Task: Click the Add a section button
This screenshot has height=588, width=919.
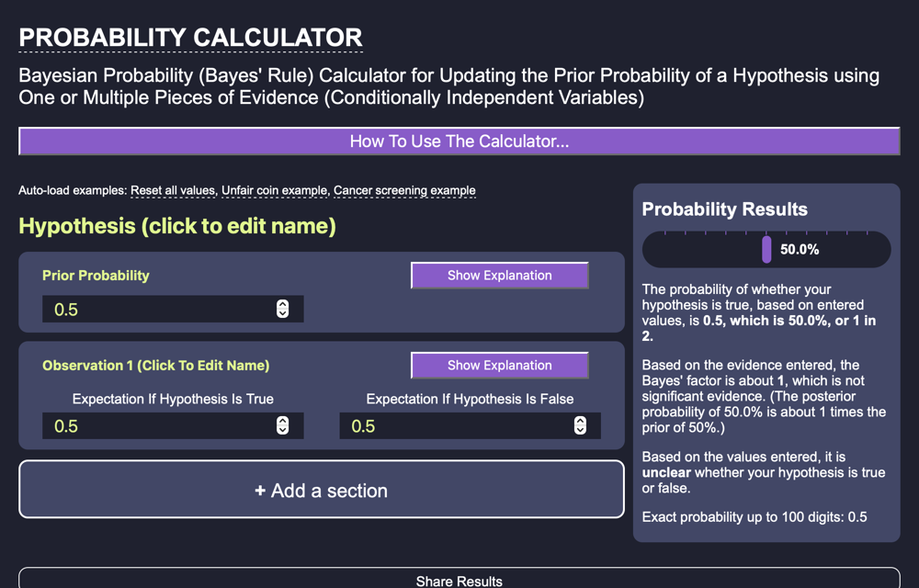Action: (321, 491)
